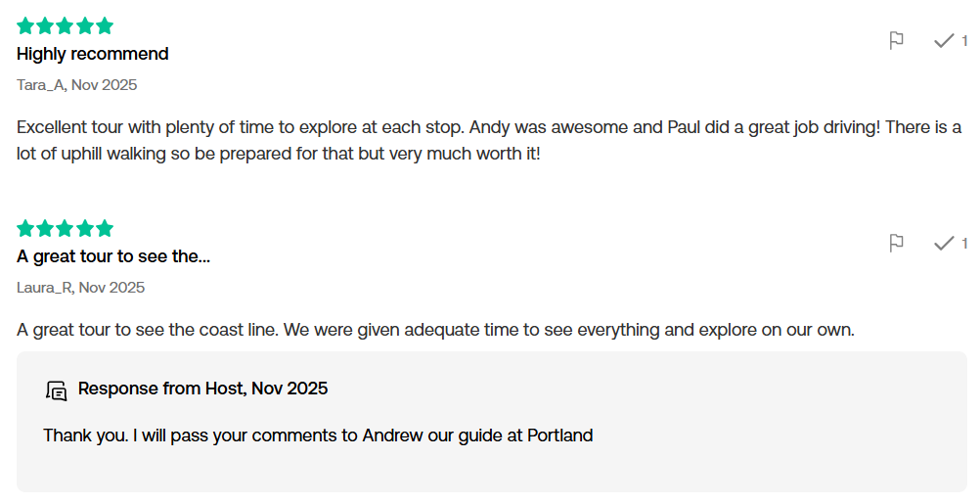Click first star of Tara_A's rating
The height and width of the screenshot is (504, 980).
25,26
